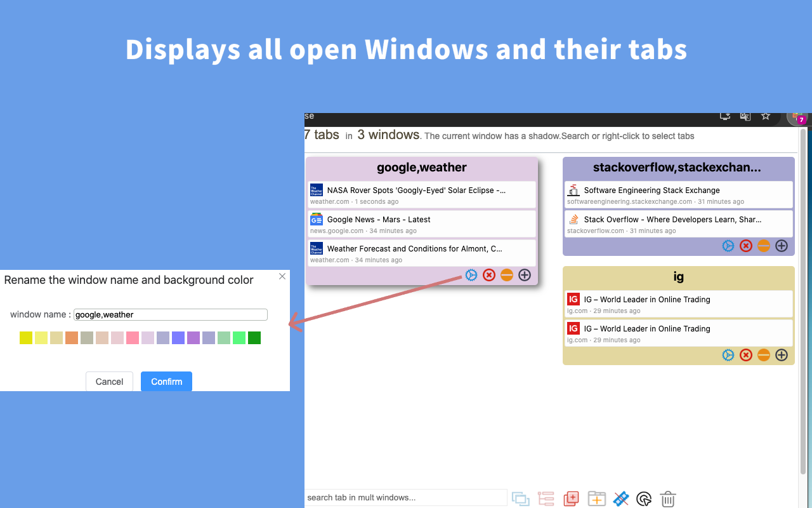
Task: Confirm the window rename
Action: [x=166, y=382]
